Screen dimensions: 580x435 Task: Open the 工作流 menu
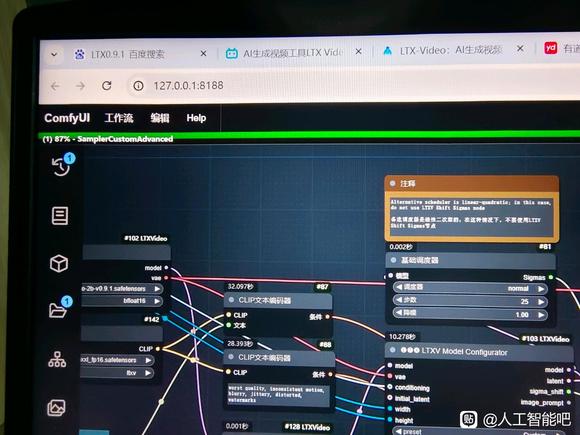(119, 118)
